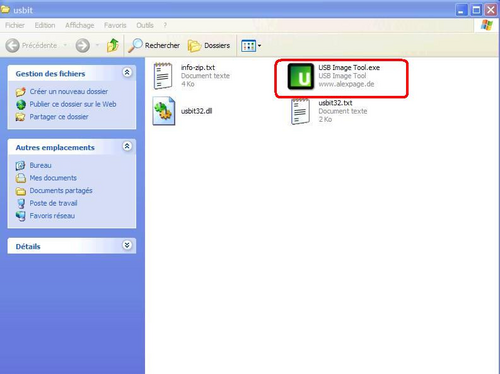Click the forward navigation arrow
Viewport: 500px width, 374px height.
[x=82, y=45]
